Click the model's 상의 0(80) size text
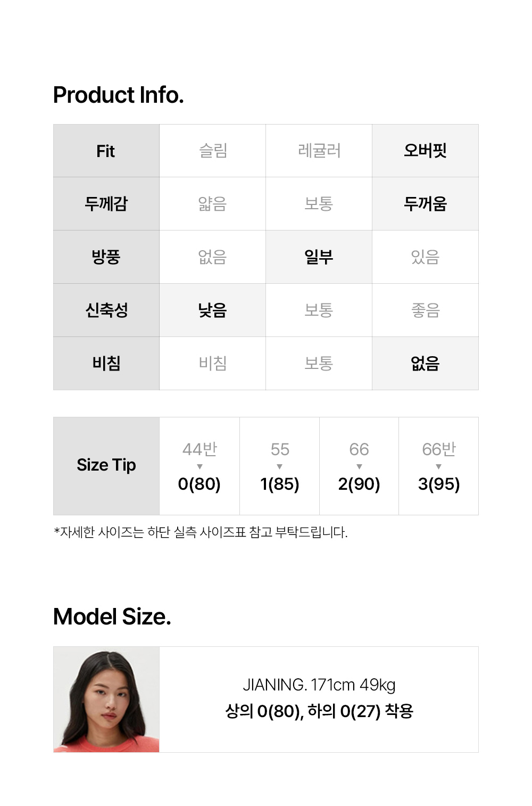 pyautogui.click(x=264, y=711)
